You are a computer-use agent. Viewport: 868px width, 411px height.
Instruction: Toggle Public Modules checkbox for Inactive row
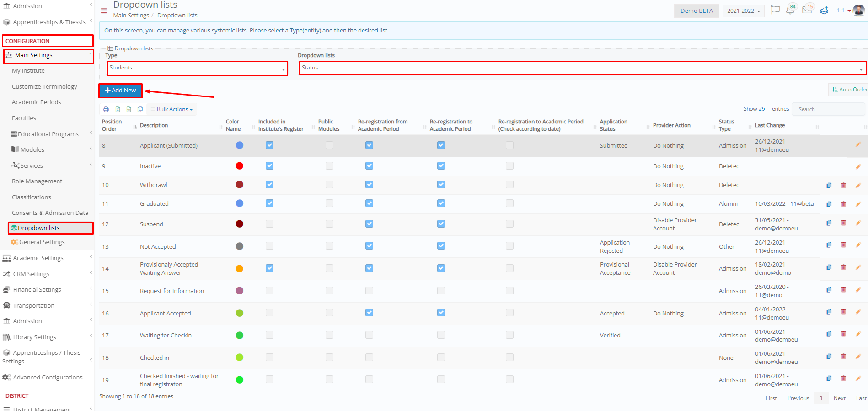coord(329,165)
